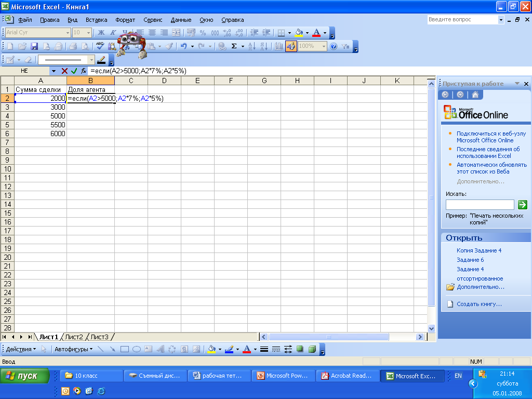
Task: Toggle the highlighted drawing toolbar button
Action: point(291,46)
